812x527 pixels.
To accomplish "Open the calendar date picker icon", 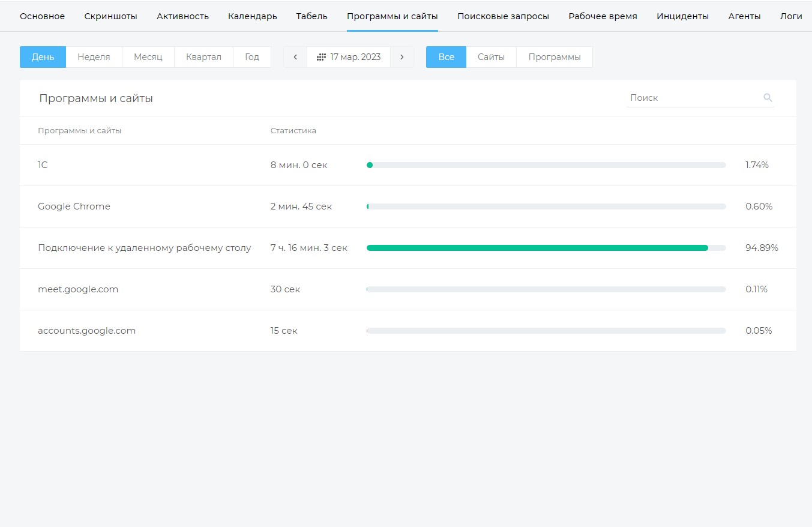I will point(321,57).
